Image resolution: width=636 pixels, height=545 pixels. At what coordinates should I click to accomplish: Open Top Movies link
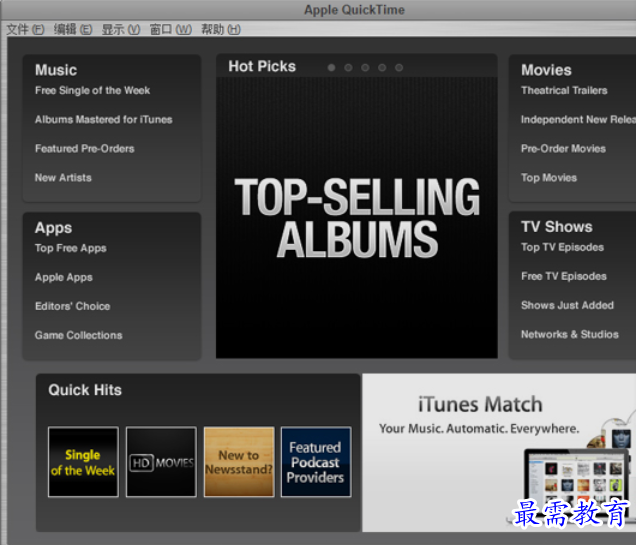coord(549,178)
